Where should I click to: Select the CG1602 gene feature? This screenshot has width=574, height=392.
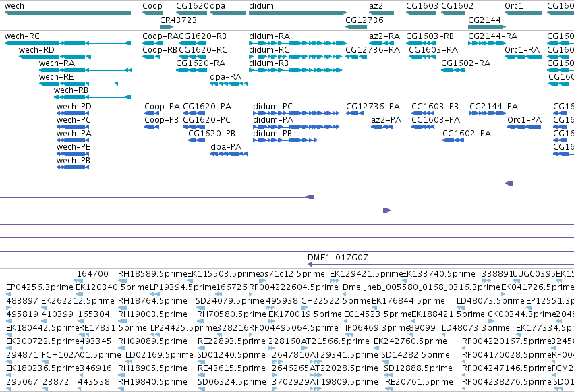tap(453, 13)
